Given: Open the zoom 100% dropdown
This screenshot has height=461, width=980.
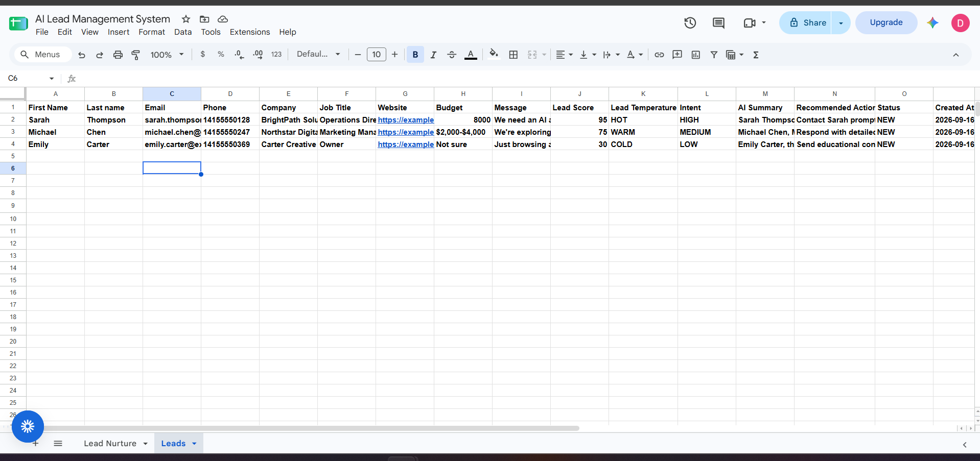Looking at the screenshot, I should [x=167, y=55].
